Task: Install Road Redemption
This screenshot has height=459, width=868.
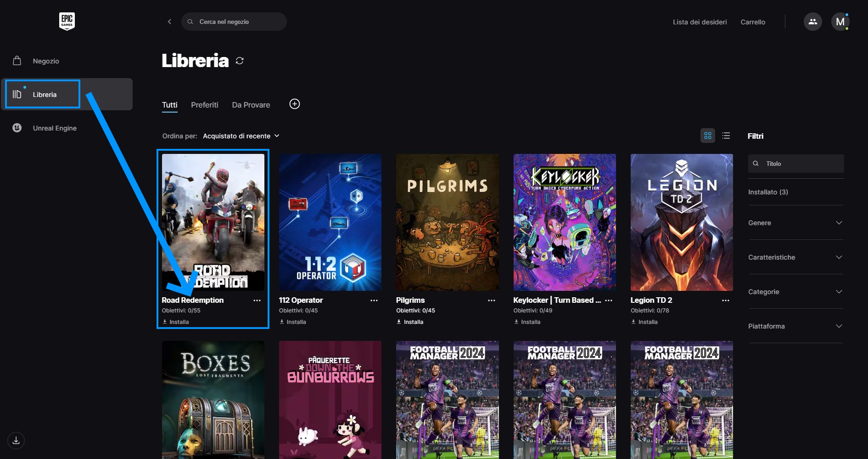Action: pos(176,322)
